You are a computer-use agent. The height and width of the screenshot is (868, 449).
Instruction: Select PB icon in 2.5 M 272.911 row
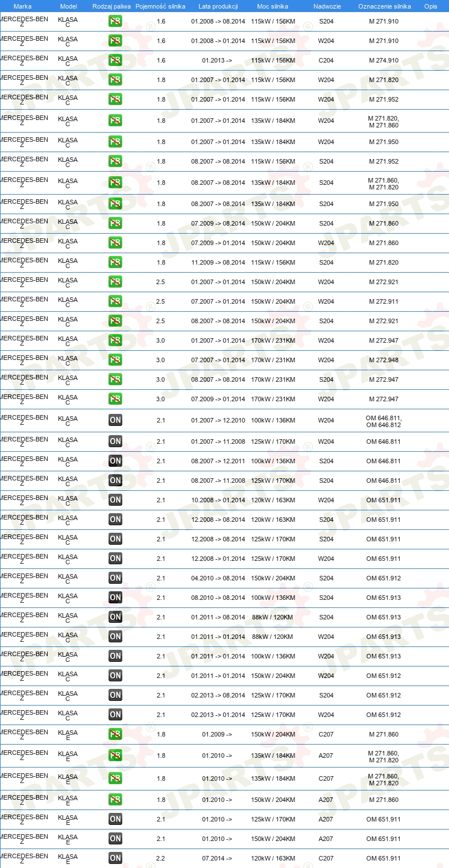[x=115, y=301]
